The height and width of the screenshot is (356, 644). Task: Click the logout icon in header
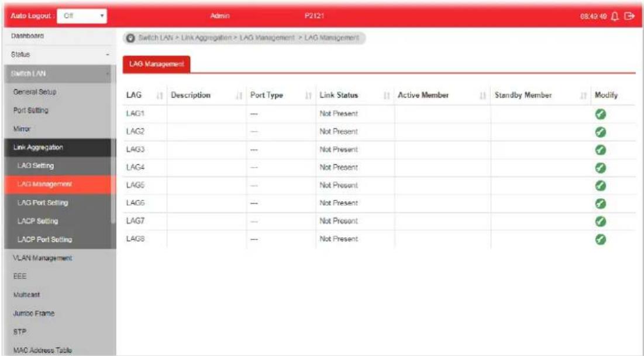point(629,16)
